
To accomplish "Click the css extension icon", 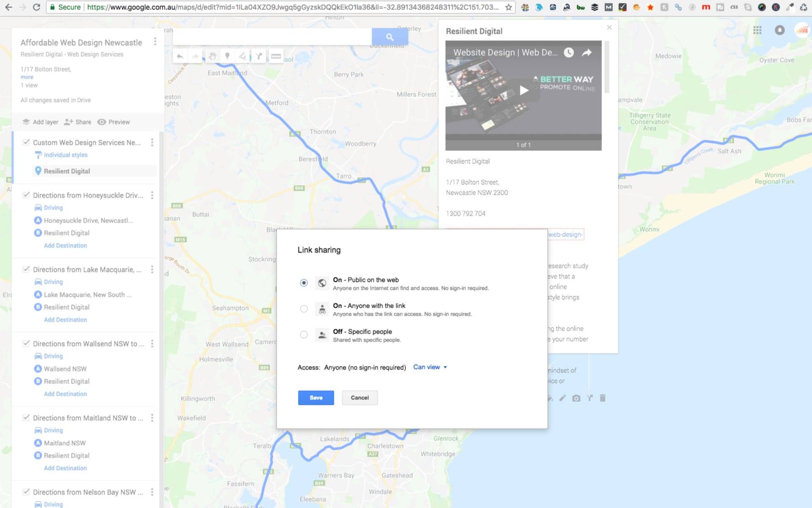I will (x=734, y=7).
